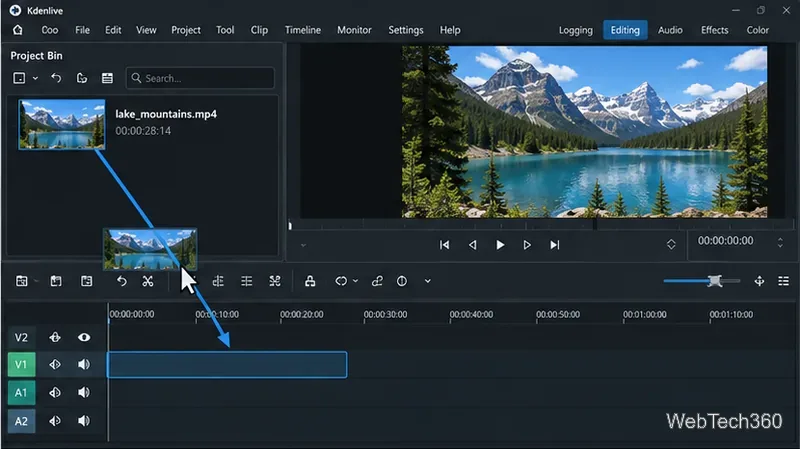
Task: Click the fit zoom icon near slider
Action: [759, 281]
